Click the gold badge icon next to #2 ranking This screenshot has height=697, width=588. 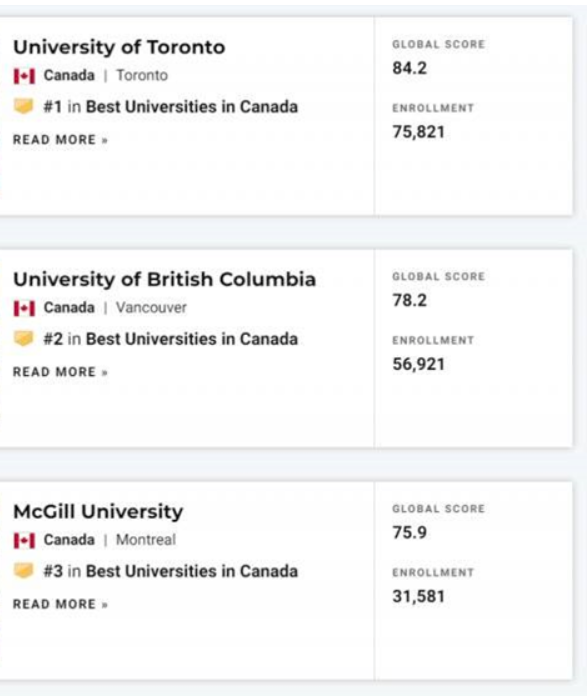click(24, 339)
